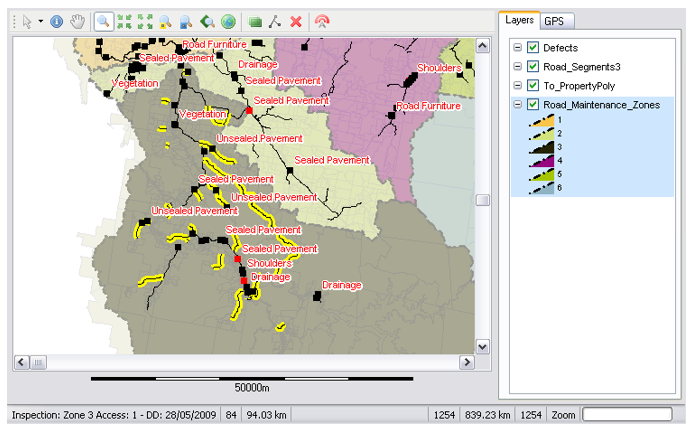
Task: Select the arrow pointer tool
Action: (x=26, y=20)
